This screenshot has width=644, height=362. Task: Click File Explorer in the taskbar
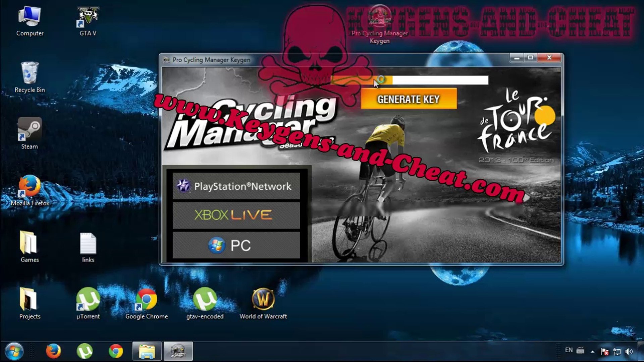pos(147,351)
